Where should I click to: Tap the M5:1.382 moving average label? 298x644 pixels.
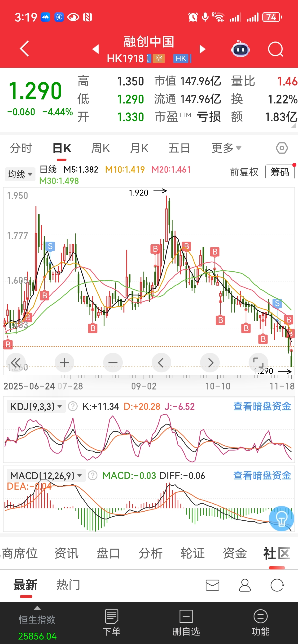(x=81, y=170)
